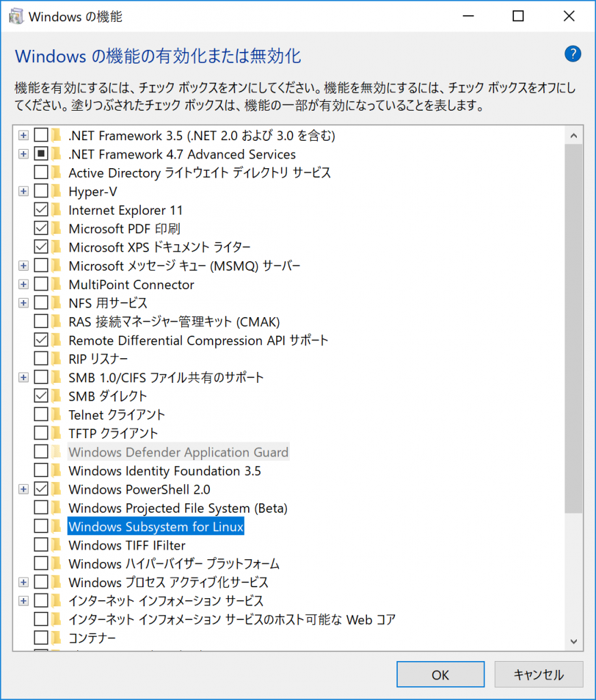Screen dimensions: 596x700
Task: Click the Windows Features title bar icon
Action: coord(16,16)
